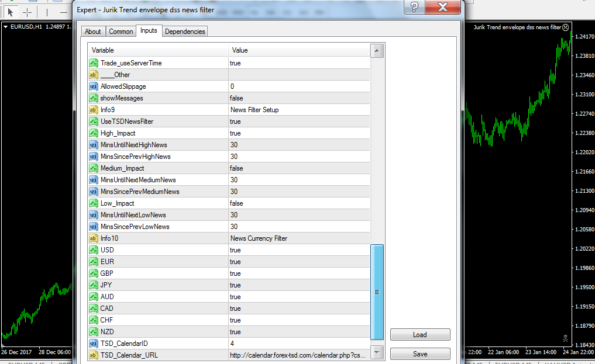Click the blue scrollbar thumb
The image size is (595, 364).
tap(377, 292)
